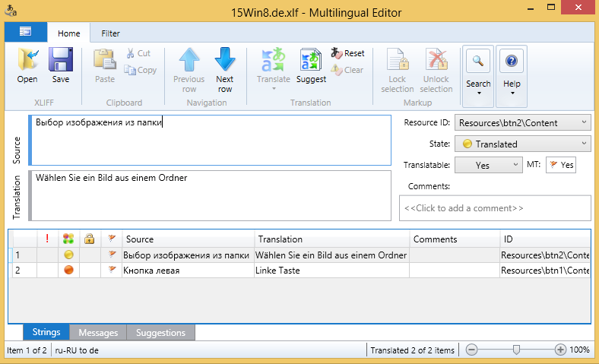599x364 pixels.
Task: Select ID cell Resources\btn1\Conte
Action: click(545, 271)
